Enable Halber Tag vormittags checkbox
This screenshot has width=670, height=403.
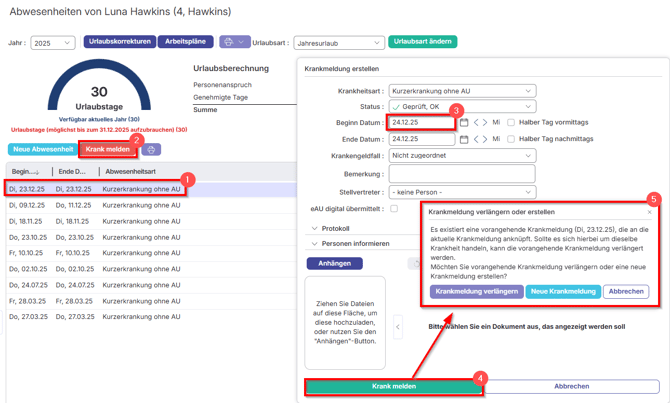[511, 123]
